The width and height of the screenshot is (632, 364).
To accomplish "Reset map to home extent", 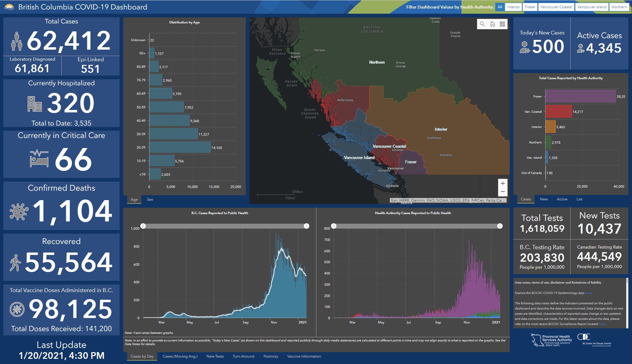I will click(492, 24).
